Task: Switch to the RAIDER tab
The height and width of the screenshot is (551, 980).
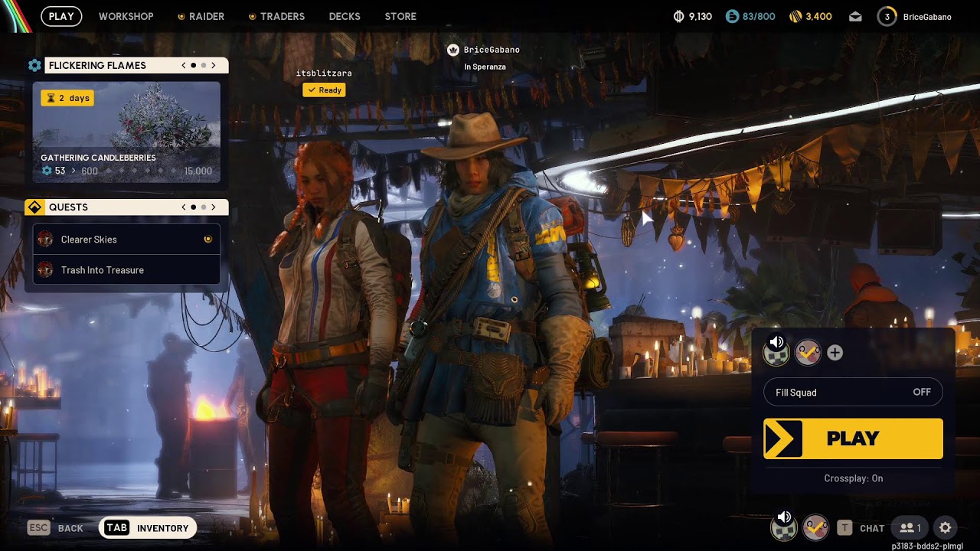Action: coord(207,16)
